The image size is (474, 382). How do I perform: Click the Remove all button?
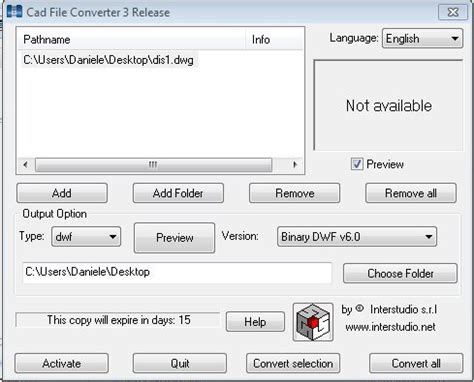point(411,193)
